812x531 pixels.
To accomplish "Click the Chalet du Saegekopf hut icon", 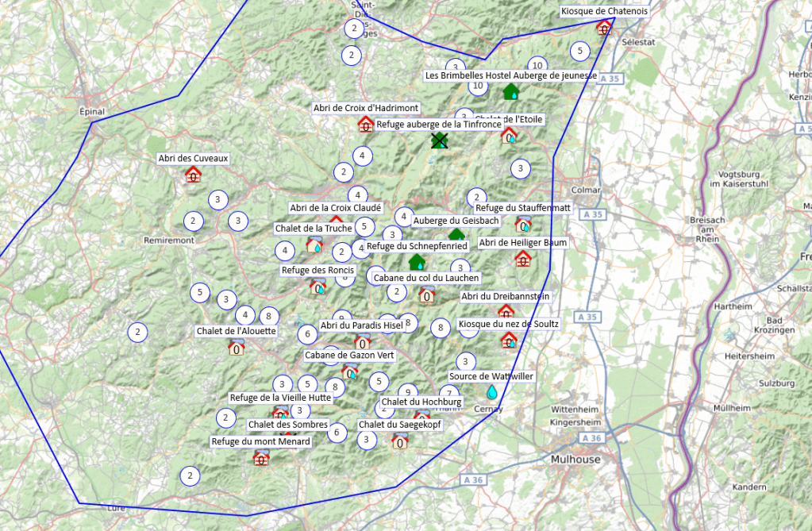I will click(399, 441).
